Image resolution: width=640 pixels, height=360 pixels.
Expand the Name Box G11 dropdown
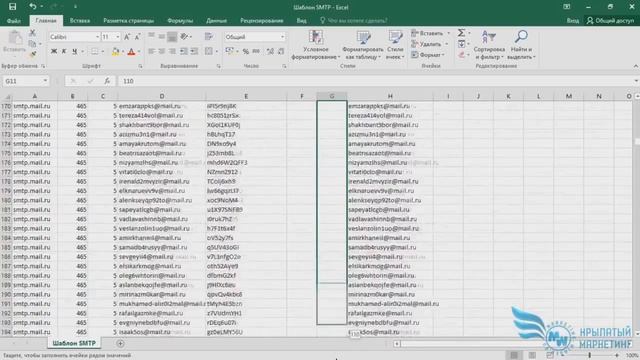45,81
